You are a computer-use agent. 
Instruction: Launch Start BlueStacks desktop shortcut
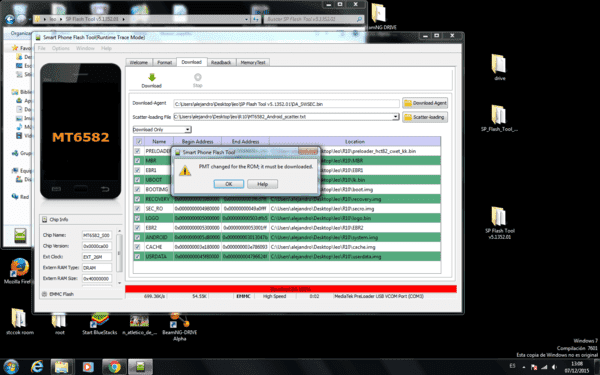99,323
